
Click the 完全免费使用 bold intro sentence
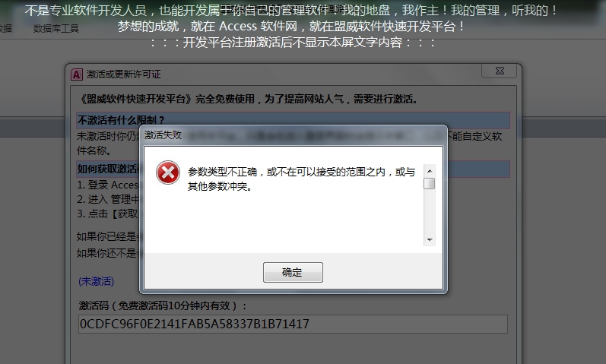[x=248, y=100]
